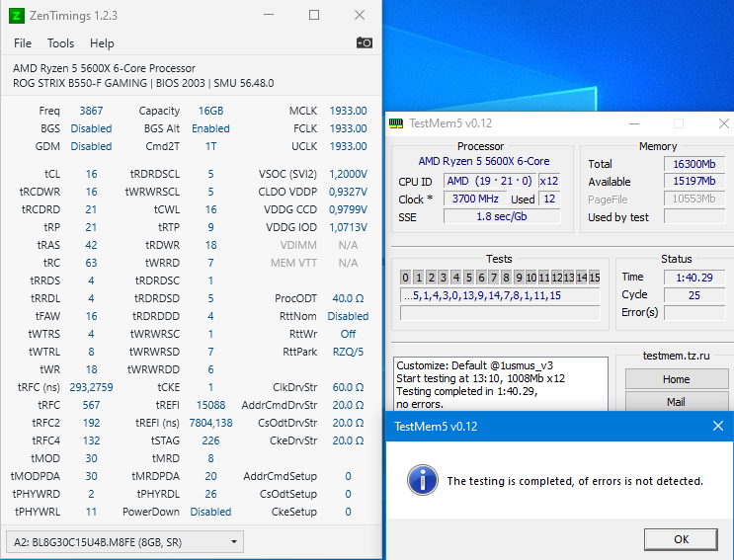Select test number 10 box in TestMem5

[531, 278]
